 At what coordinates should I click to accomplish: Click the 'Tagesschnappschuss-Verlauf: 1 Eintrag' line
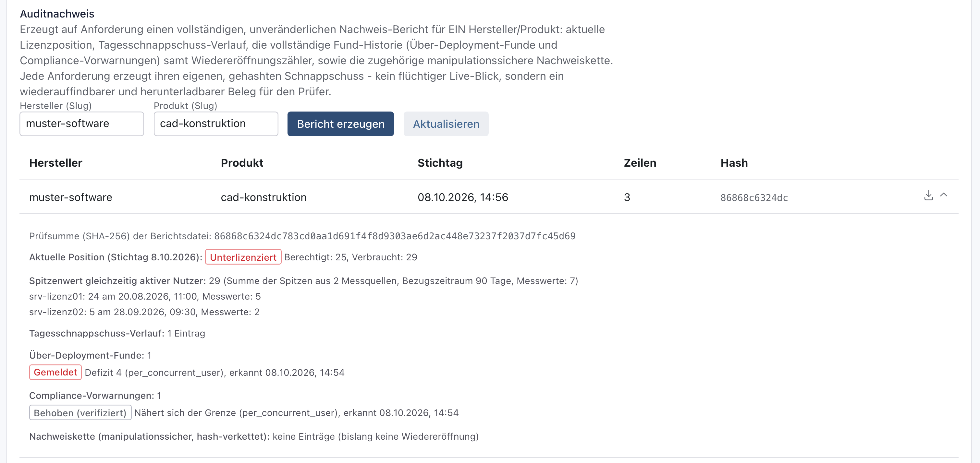(117, 333)
